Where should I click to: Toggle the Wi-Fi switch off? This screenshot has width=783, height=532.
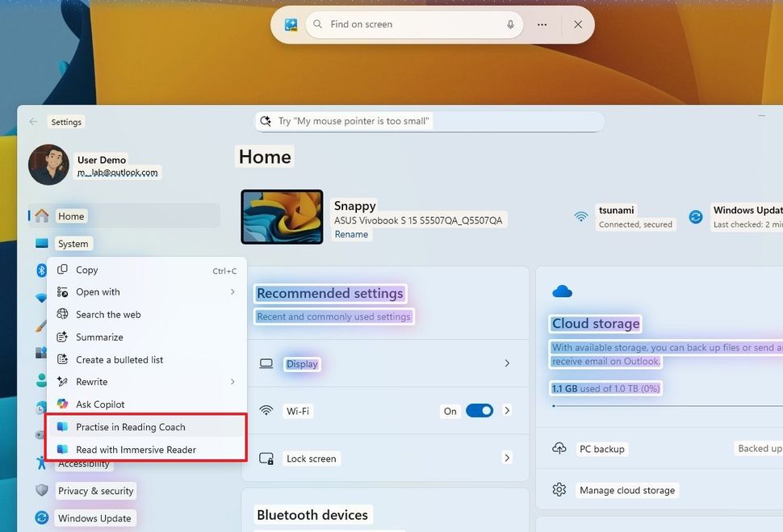[479, 411]
